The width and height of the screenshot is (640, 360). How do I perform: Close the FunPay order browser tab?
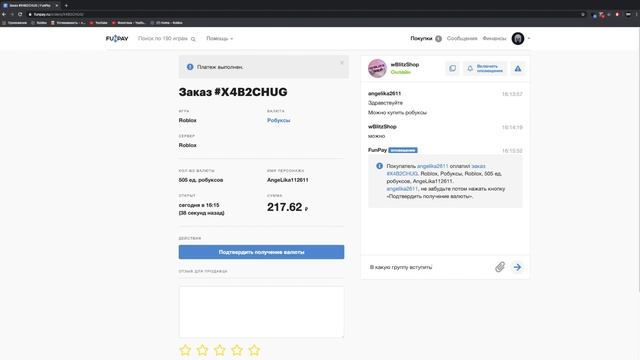click(x=56, y=5)
